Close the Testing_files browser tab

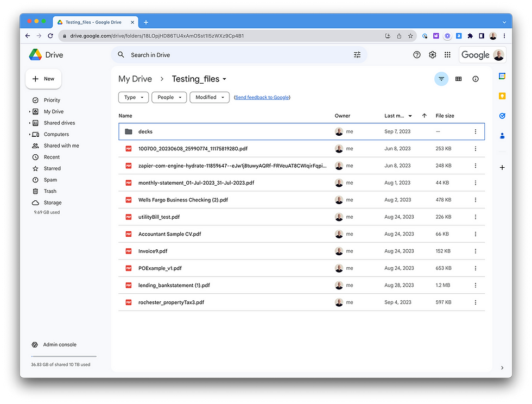[x=132, y=22]
